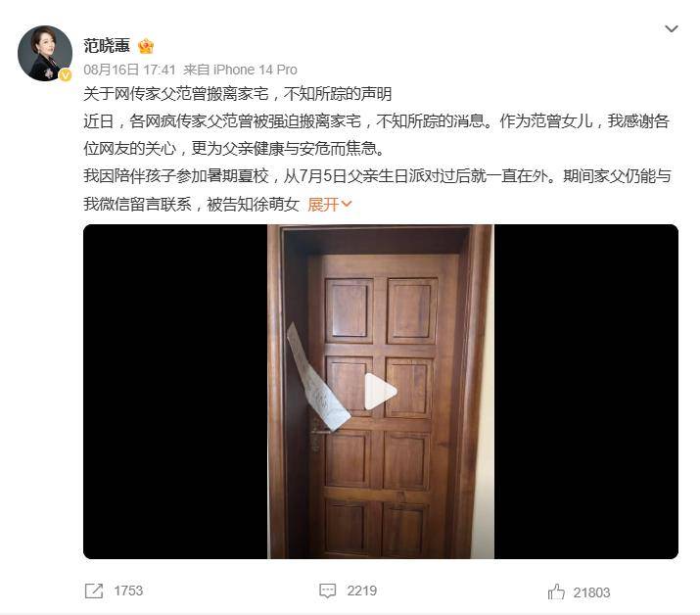This screenshot has height=615, width=700.
Task: Click the like count 21803
Action: click(591, 592)
